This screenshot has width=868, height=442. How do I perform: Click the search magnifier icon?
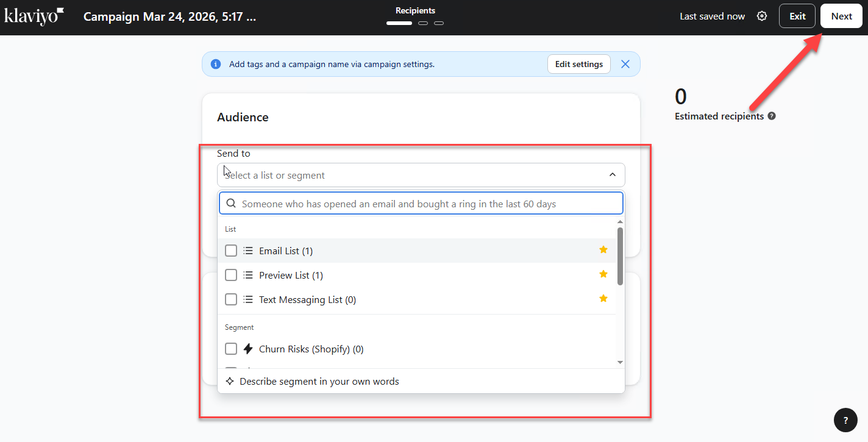[231, 204]
